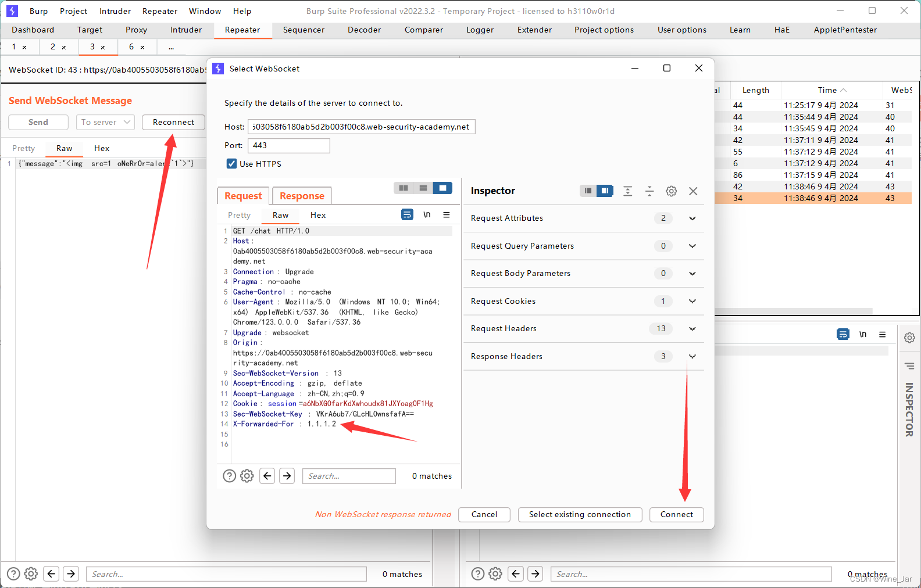The image size is (921, 588).
Task: Open the To server direction dropdown
Action: [x=105, y=122]
